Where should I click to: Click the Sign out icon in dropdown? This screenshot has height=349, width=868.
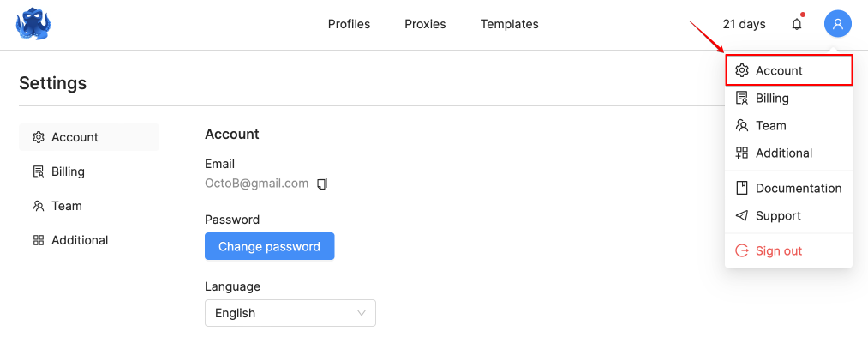click(x=742, y=251)
